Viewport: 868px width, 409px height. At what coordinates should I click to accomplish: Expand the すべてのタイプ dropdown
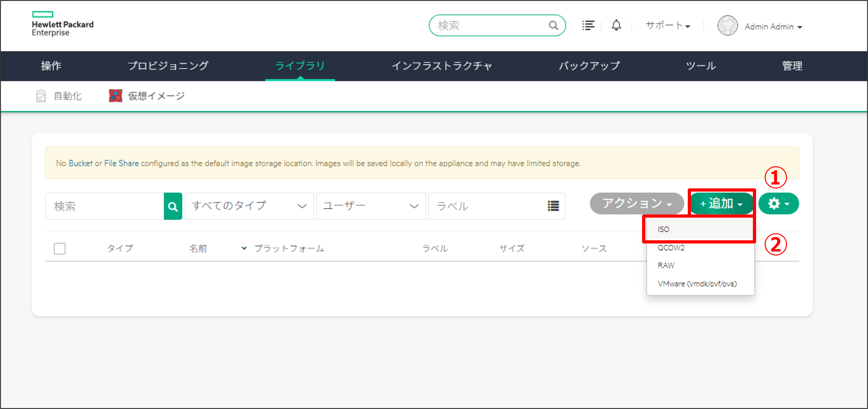coord(249,206)
